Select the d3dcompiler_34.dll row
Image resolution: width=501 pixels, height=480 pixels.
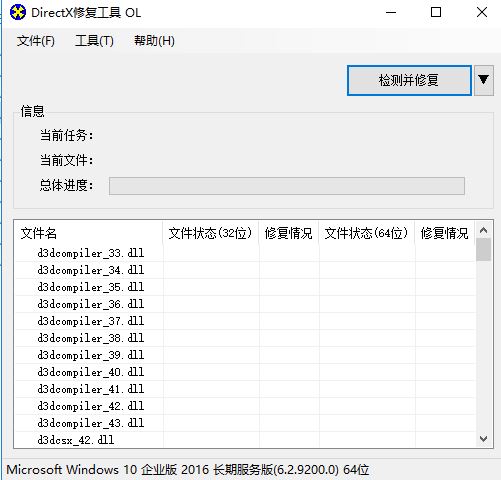coord(245,270)
